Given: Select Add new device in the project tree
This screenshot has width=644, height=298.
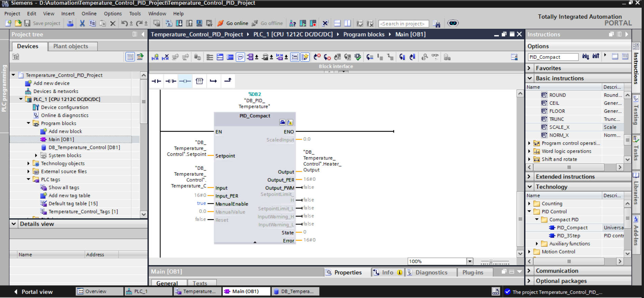Looking at the screenshot, I should click(x=51, y=83).
